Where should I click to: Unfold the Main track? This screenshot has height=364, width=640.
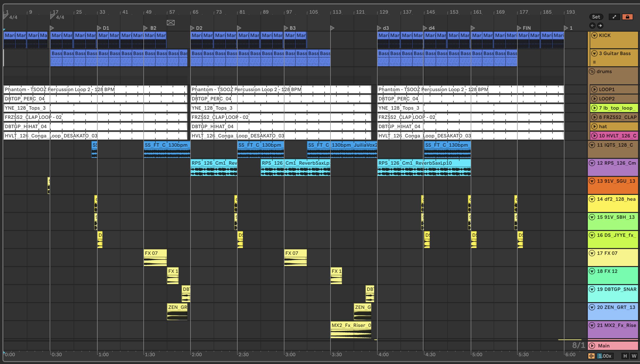(592, 346)
